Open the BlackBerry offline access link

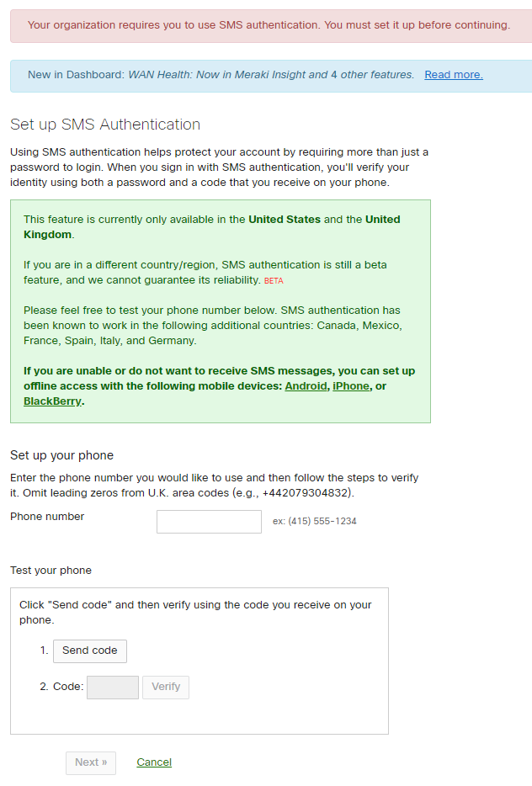51,401
